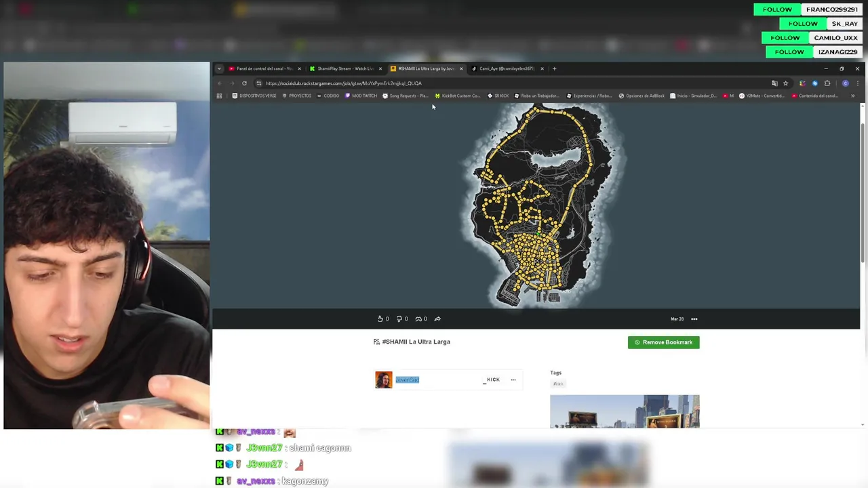The width and height of the screenshot is (868, 488).
Task: Open the three-dot menu beside Mar 28
Action: click(x=694, y=319)
